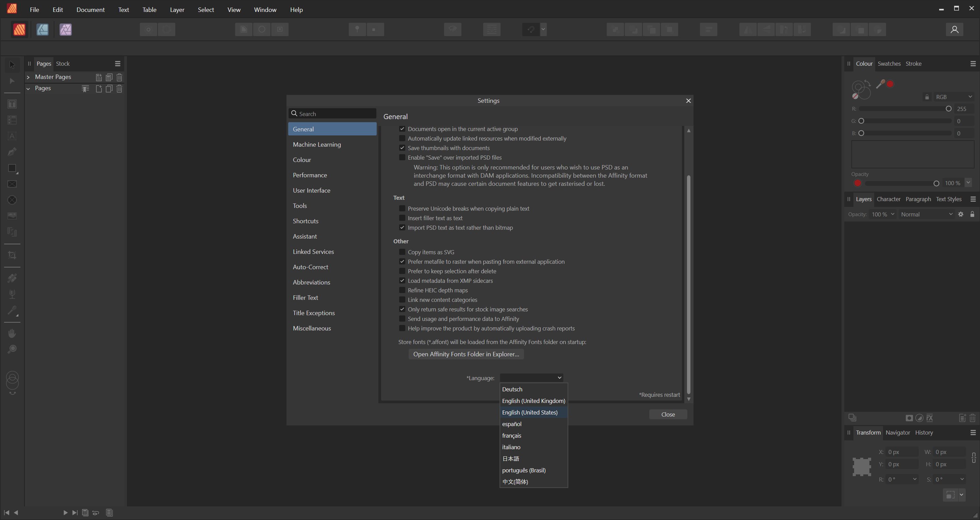The height and width of the screenshot is (520, 980).
Task: Click the Layers panel delete trash icon
Action: 973,418
